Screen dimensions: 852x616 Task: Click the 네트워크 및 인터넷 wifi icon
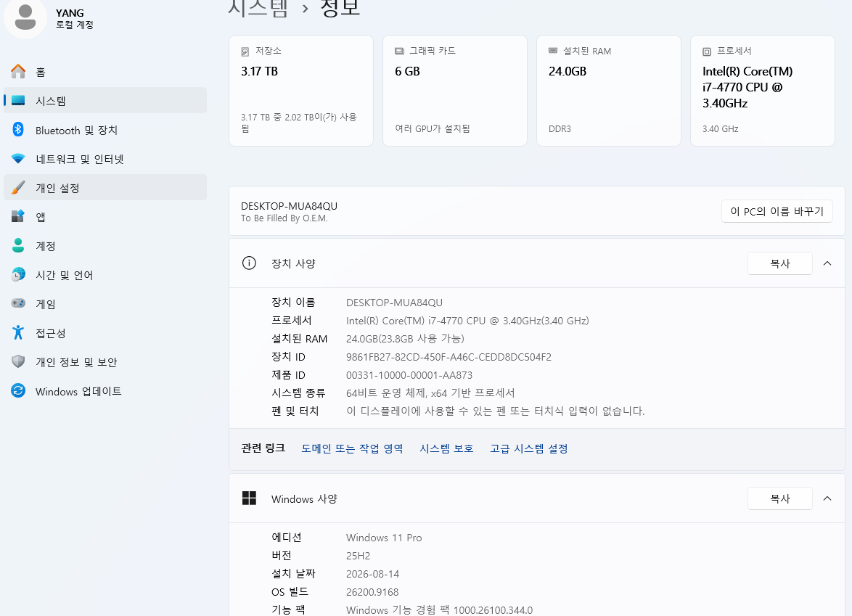pos(18,159)
